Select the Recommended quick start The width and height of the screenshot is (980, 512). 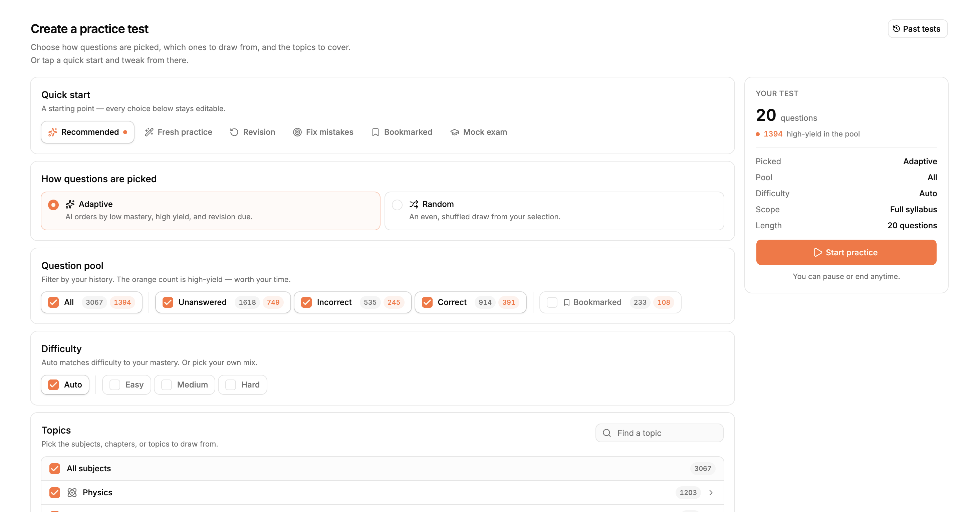[x=87, y=132]
